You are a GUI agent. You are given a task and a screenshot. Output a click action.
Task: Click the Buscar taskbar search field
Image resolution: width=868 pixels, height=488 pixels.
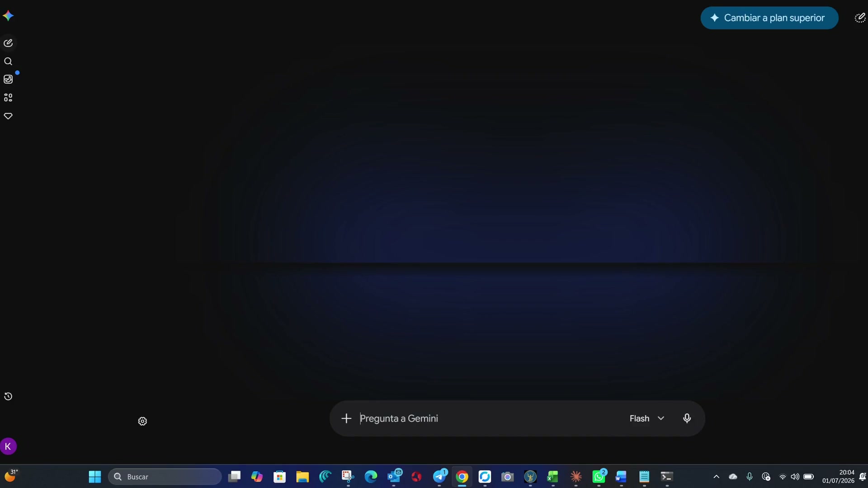[165, 477]
